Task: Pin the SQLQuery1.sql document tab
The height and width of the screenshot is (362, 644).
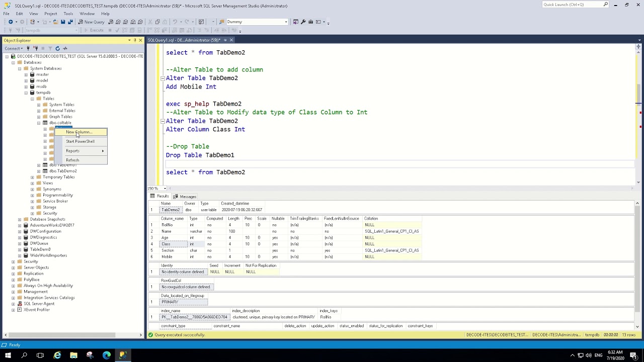Action: [225, 40]
